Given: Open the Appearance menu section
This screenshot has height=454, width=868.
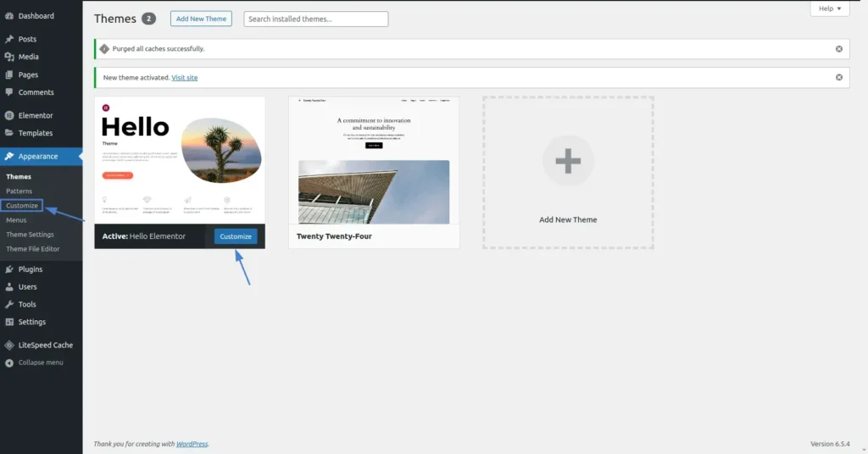Looking at the screenshot, I should point(38,156).
